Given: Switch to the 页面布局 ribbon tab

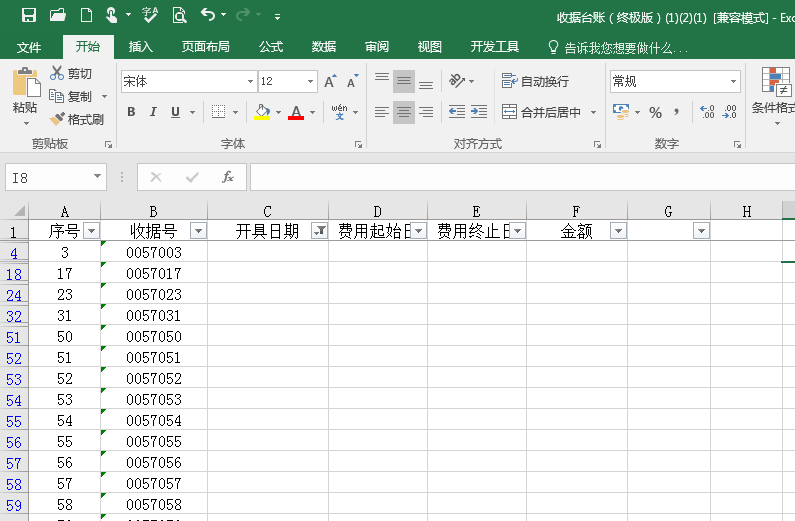Looking at the screenshot, I should (205, 47).
